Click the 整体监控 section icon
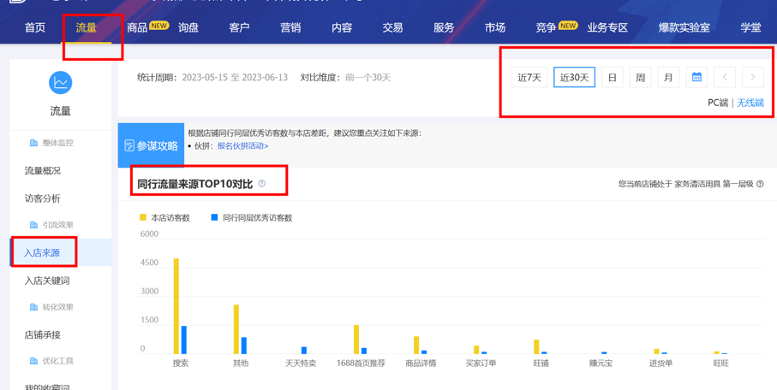The image size is (777, 390). click(34, 143)
